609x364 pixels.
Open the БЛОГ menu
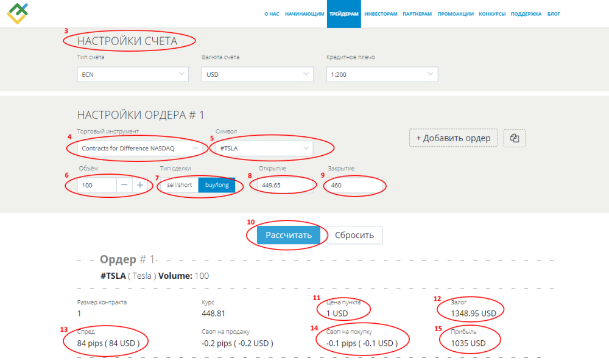(554, 14)
